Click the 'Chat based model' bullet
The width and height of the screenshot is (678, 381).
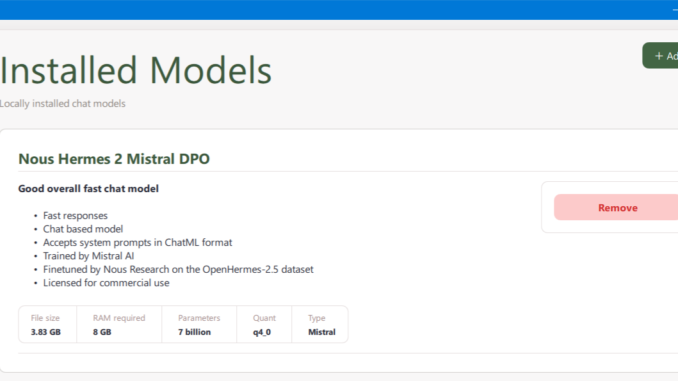83,229
